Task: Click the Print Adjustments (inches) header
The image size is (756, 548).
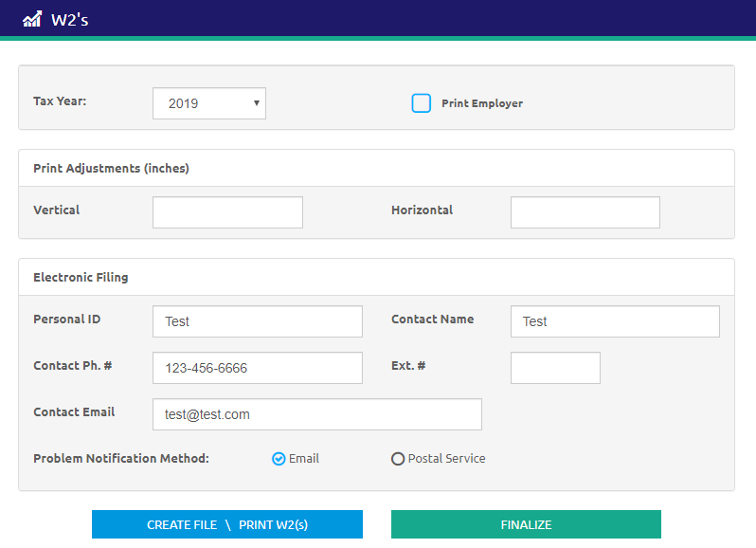Action: coord(111,169)
